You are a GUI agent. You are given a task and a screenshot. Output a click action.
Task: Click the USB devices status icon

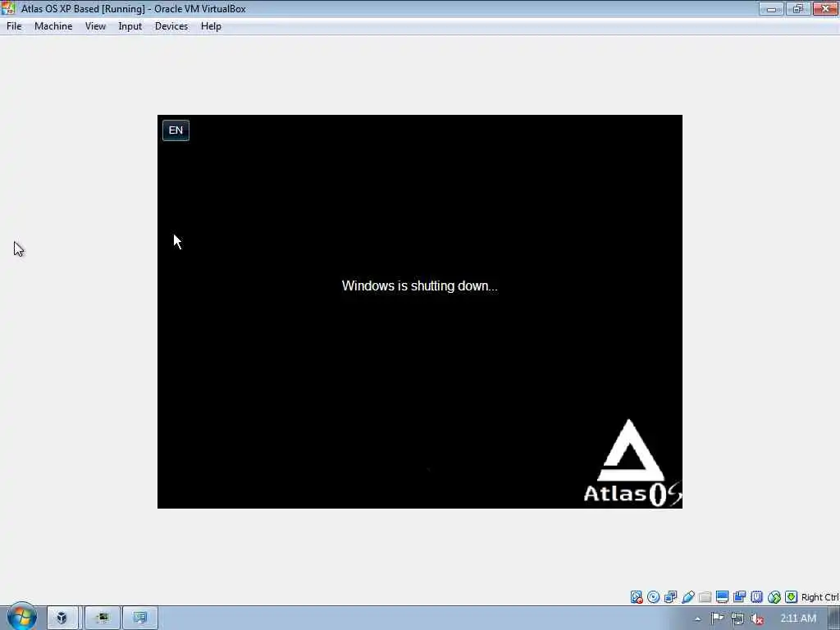pyautogui.click(x=688, y=597)
